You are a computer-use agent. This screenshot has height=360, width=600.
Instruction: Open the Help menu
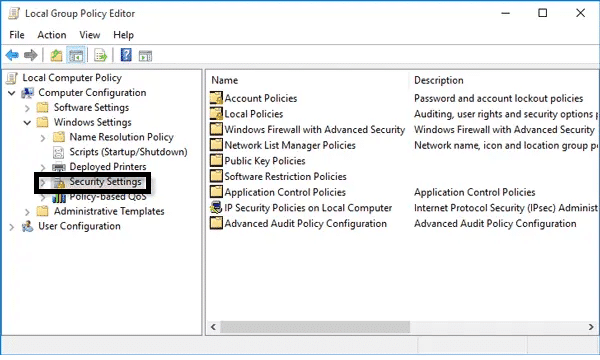(123, 35)
